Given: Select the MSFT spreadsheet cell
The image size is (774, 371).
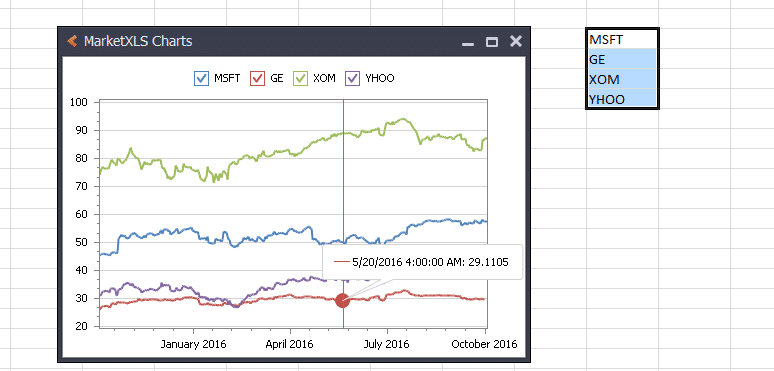Looking at the screenshot, I should [622, 39].
